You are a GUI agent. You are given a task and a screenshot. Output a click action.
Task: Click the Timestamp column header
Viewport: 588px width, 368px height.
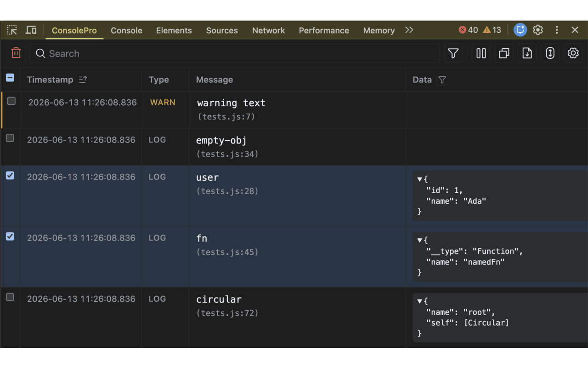[x=50, y=80]
